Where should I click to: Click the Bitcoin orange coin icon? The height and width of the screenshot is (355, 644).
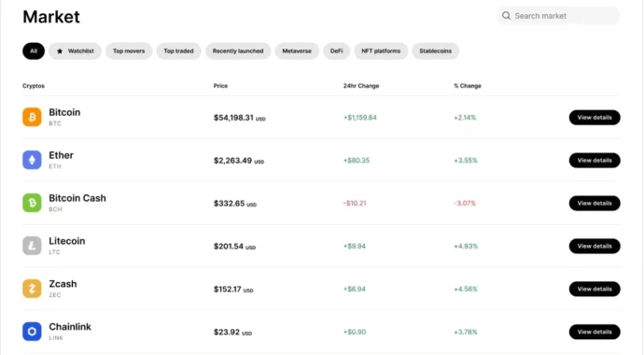click(x=32, y=117)
